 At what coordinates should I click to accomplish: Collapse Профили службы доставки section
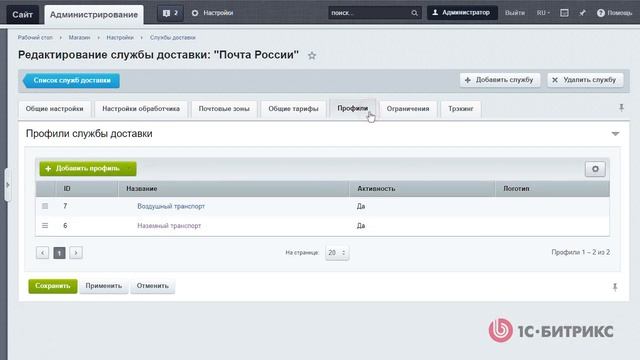pyautogui.click(x=615, y=134)
